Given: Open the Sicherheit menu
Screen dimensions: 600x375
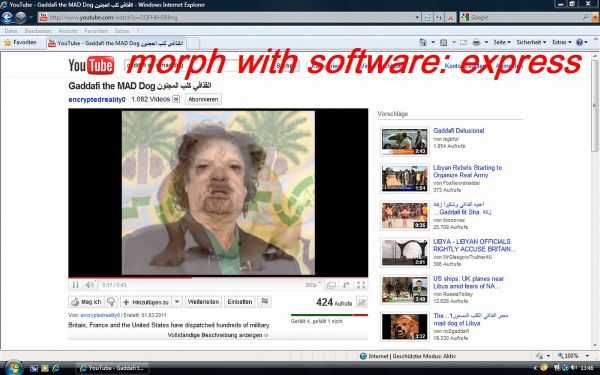Looking at the screenshot, I should point(531,42).
